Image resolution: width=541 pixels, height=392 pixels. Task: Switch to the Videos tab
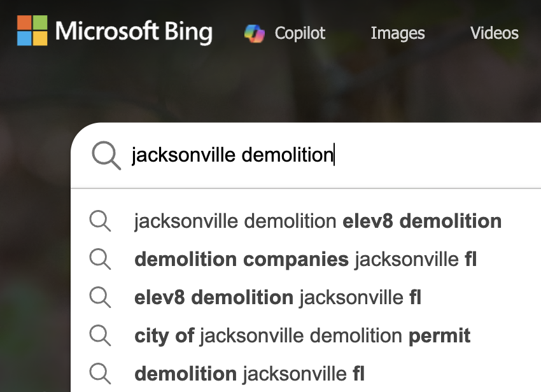click(x=494, y=33)
